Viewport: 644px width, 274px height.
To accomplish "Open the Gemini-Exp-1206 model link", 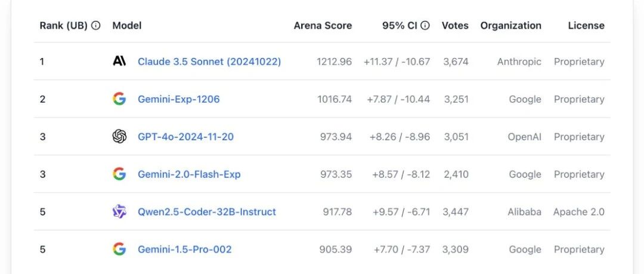I will click(179, 99).
